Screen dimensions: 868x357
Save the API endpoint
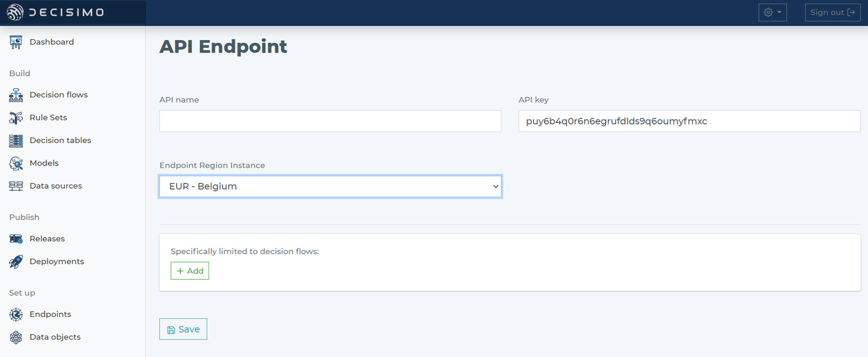tap(183, 329)
